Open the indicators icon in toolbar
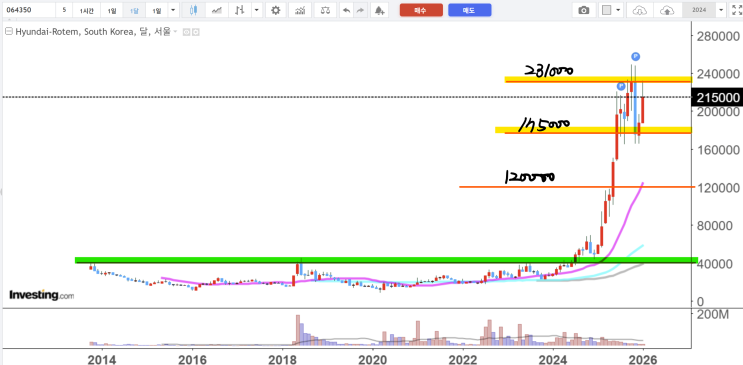This screenshot has width=743, height=365. 300,10
